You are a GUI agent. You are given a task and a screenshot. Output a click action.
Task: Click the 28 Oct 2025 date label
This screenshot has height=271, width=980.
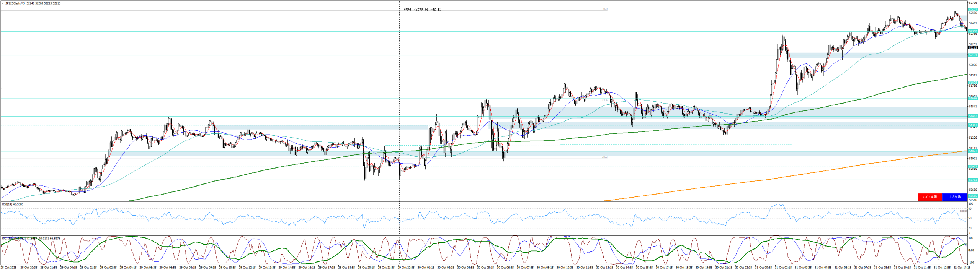click(8, 268)
